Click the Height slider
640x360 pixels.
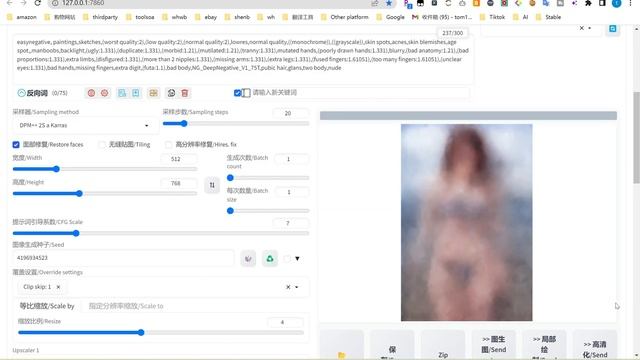point(105,193)
